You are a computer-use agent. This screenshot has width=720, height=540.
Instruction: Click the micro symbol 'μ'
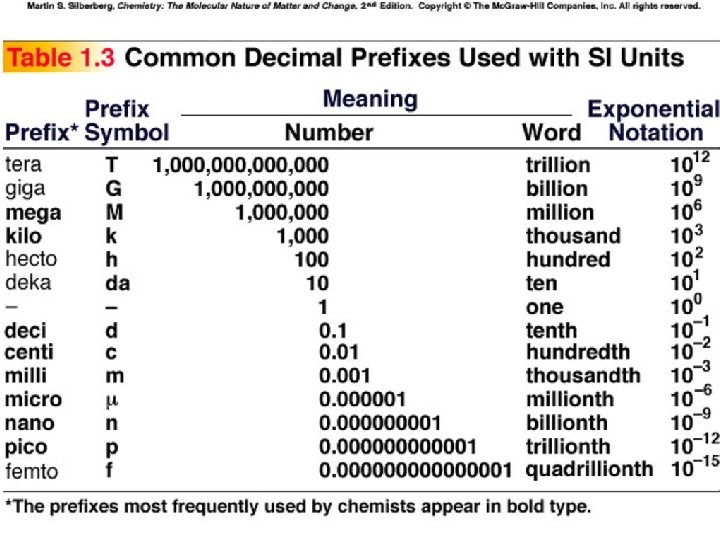point(112,400)
